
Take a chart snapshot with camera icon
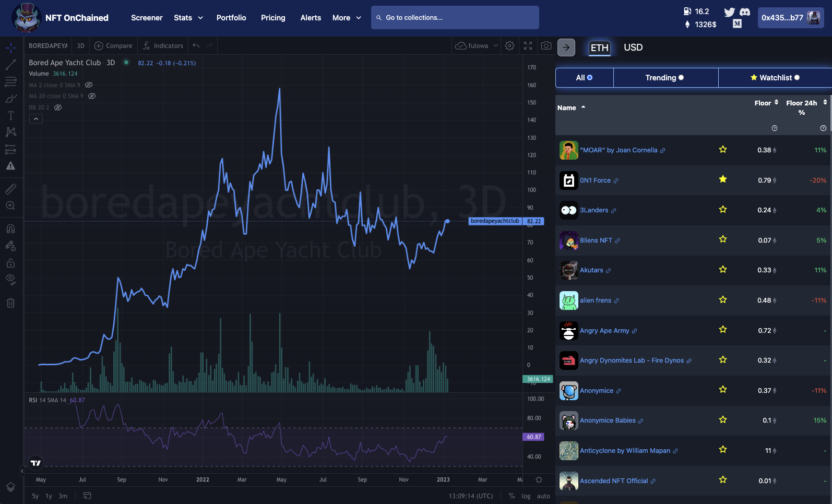[546, 46]
